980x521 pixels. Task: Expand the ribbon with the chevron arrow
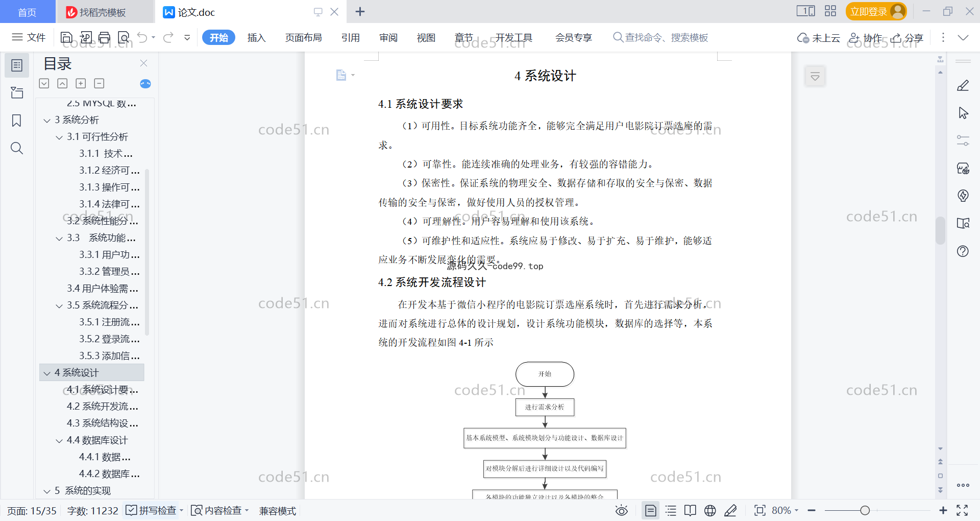[963, 37]
